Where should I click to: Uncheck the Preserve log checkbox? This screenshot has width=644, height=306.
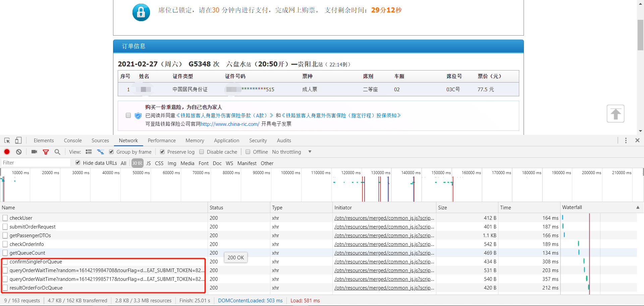(x=162, y=152)
